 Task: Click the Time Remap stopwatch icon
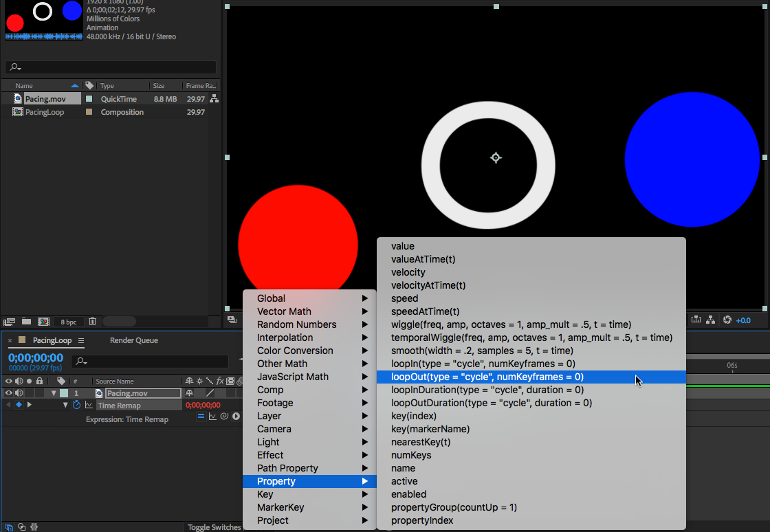[77, 406]
